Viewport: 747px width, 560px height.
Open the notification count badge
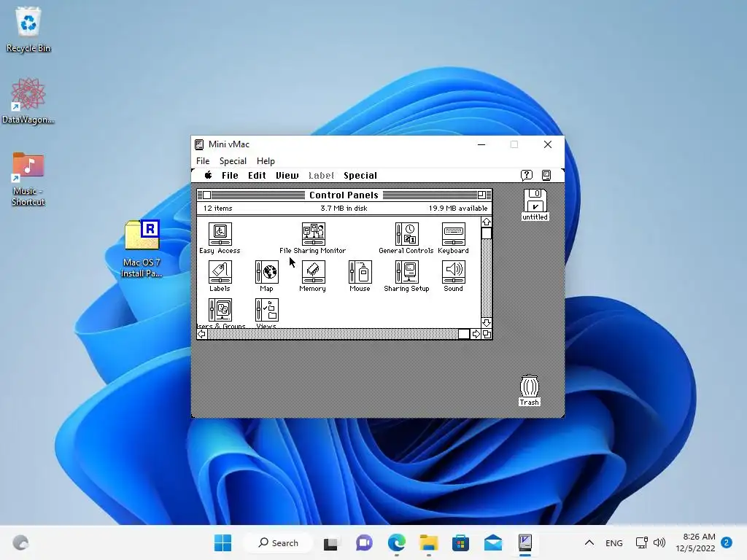tap(727, 542)
